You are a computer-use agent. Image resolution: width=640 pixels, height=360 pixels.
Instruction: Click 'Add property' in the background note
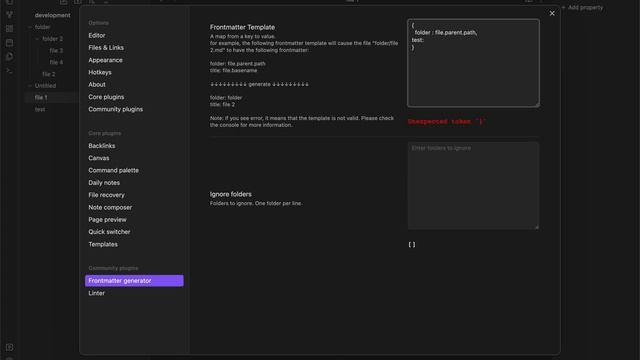[582, 7]
